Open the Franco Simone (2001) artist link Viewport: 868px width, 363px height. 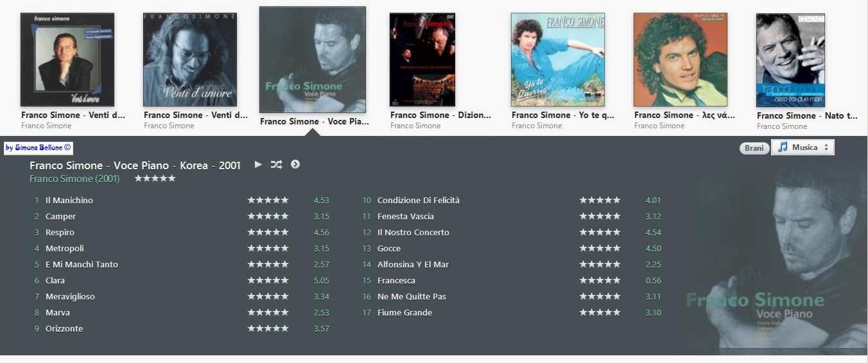click(x=74, y=179)
